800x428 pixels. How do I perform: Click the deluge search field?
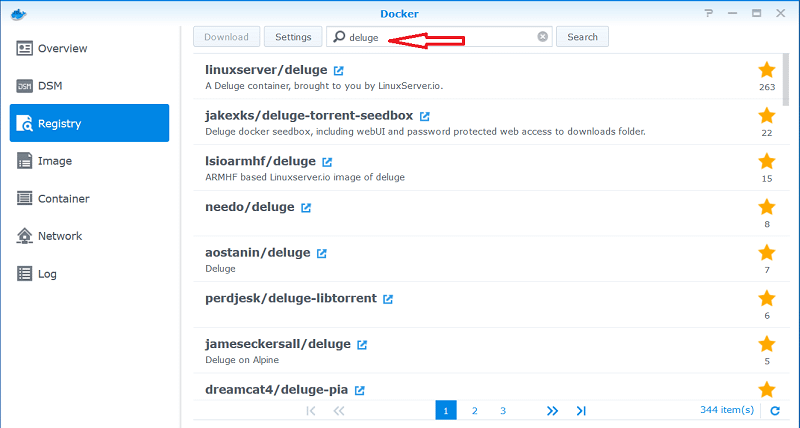439,37
